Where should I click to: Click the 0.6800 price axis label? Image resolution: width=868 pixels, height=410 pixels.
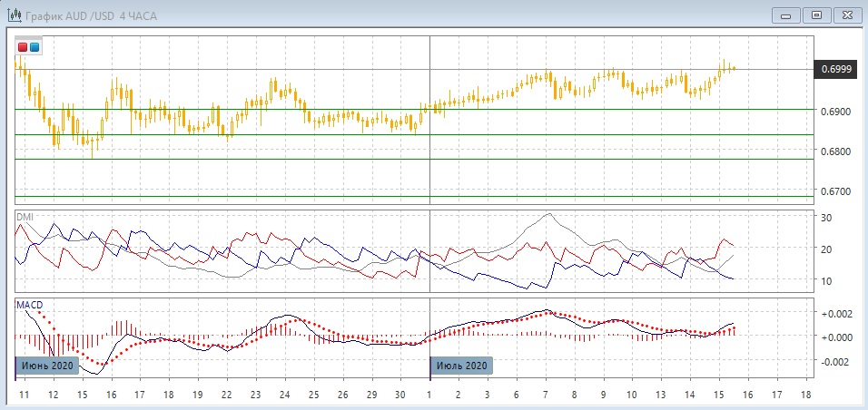pyautogui.click(x=835, y=151)
